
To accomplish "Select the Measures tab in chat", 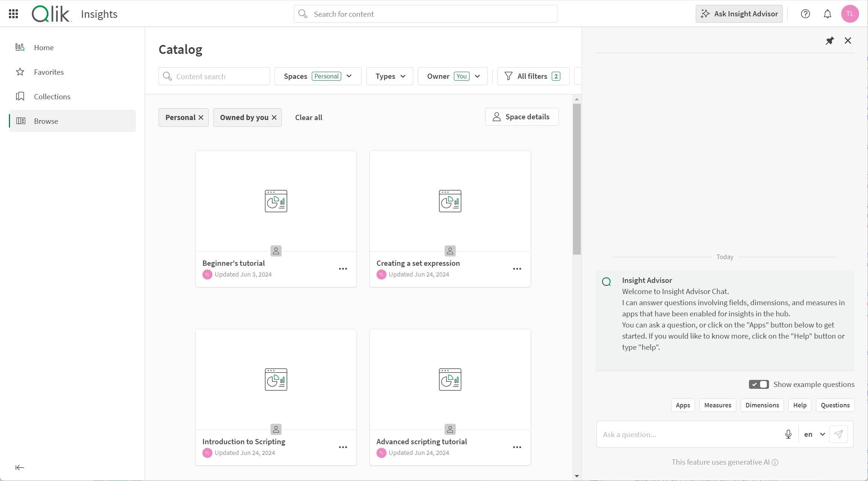I will point(717,404).
